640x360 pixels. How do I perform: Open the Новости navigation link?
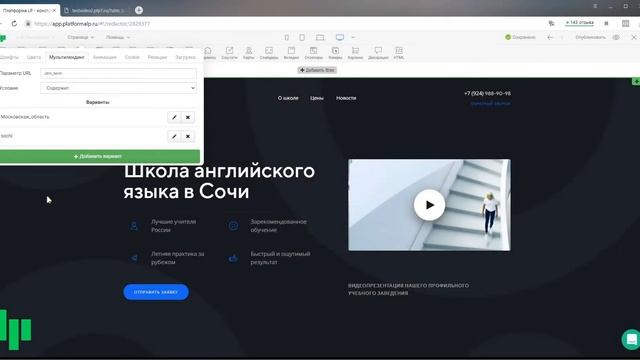point(346,98)
